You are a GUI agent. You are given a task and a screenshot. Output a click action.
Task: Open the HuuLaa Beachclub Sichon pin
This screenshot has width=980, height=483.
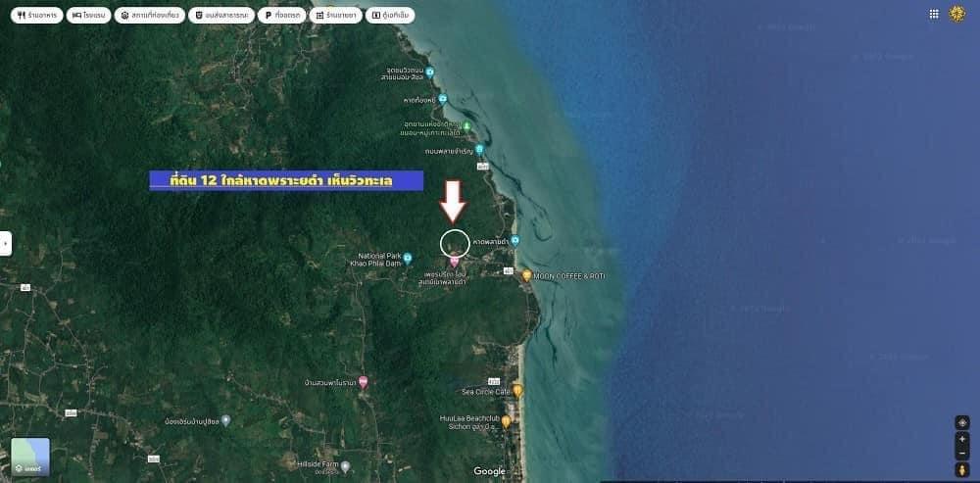point(507,421)
